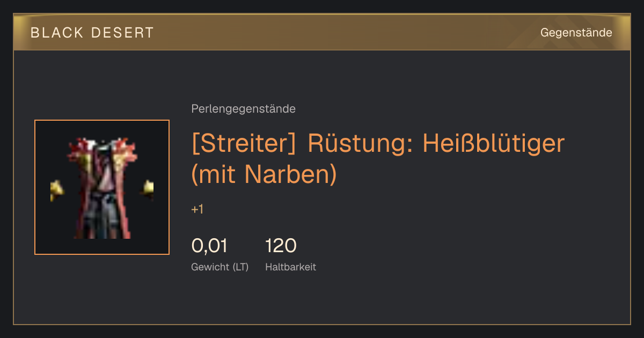Click the [Streiter] class tag in title

[x=244, y=144]
